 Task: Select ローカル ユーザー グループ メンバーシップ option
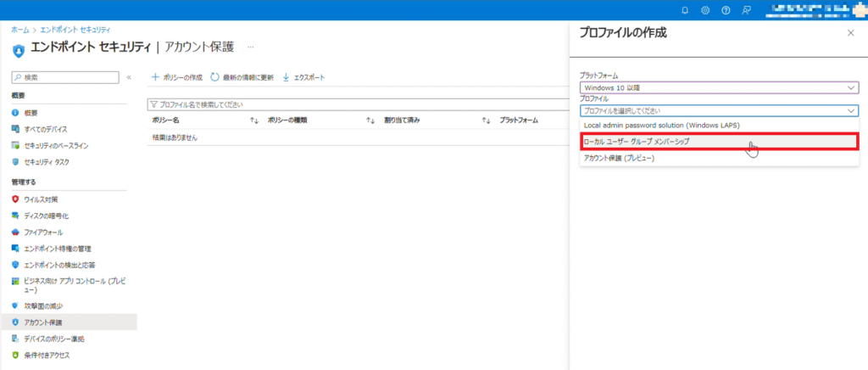coord(719,142)
